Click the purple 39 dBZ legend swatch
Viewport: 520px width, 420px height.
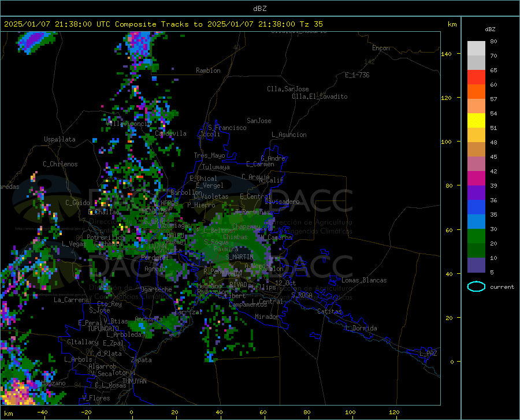pyautogui.click(x=476, y=192)
